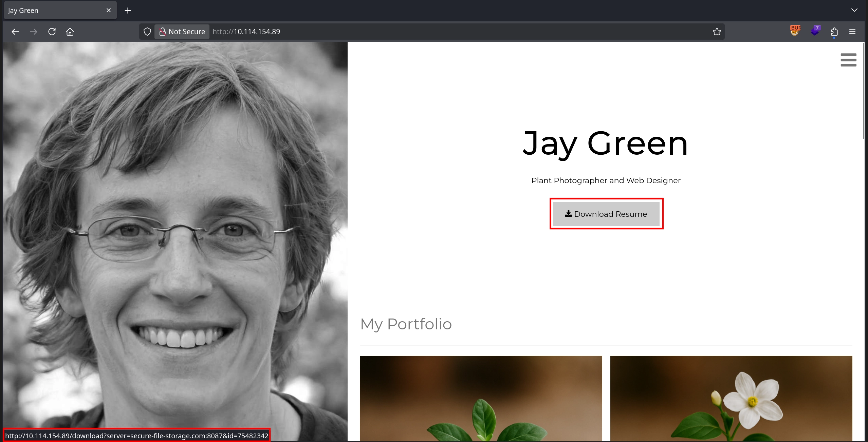Open the green leaves portfolio image
868x442 pixels.
click(481, 398)
